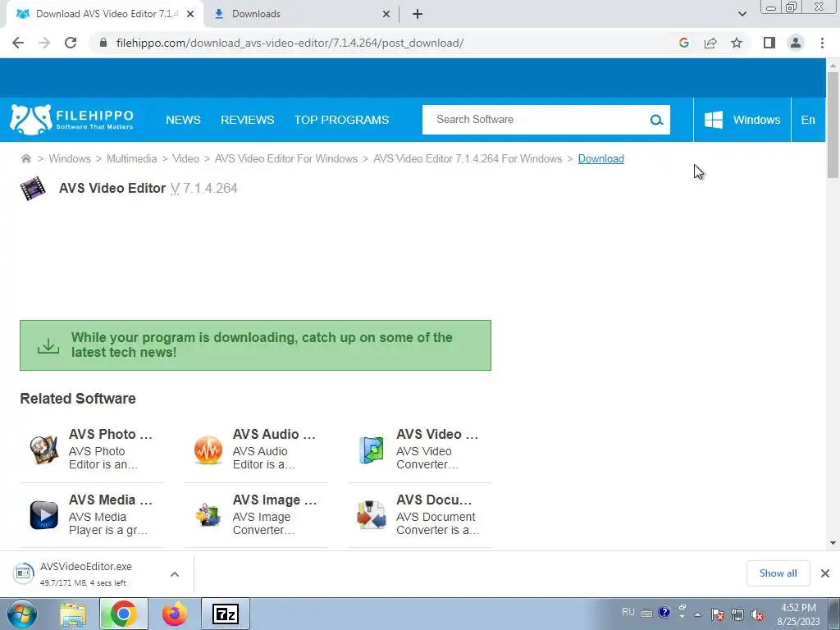Click the AVS Document Converter title text
Screen dimensions: 840x630
point(435,500)
